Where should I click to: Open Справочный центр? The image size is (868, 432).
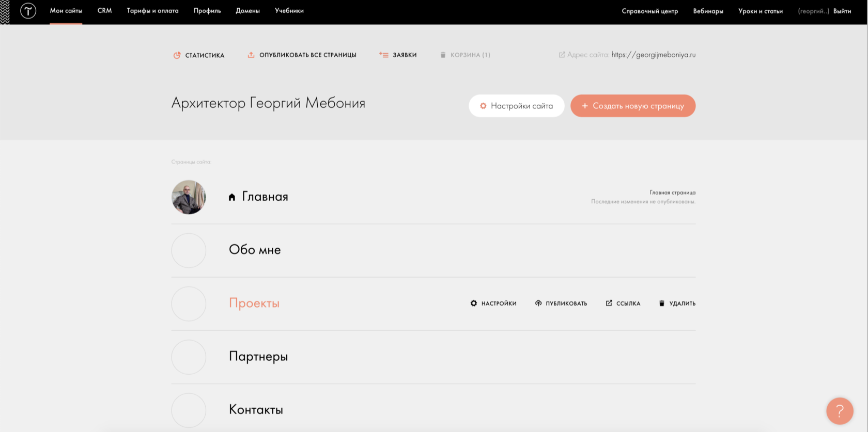click(649, 11)
